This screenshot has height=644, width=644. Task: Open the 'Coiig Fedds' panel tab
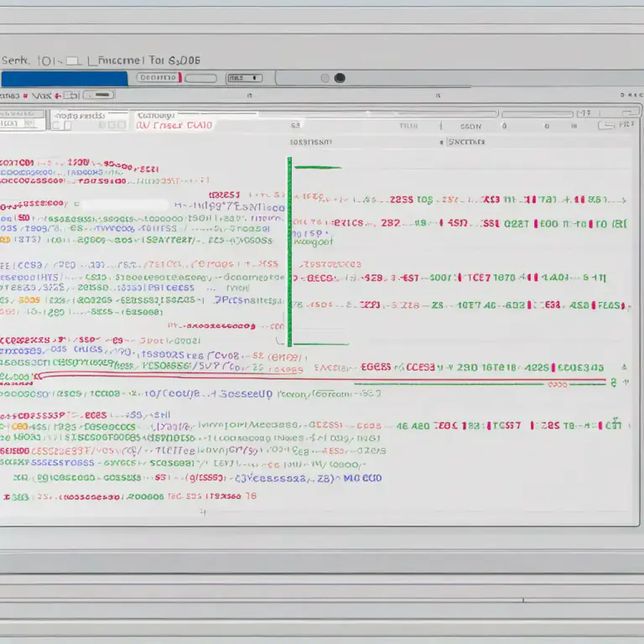pyautogui.click(x=80, y=116)
